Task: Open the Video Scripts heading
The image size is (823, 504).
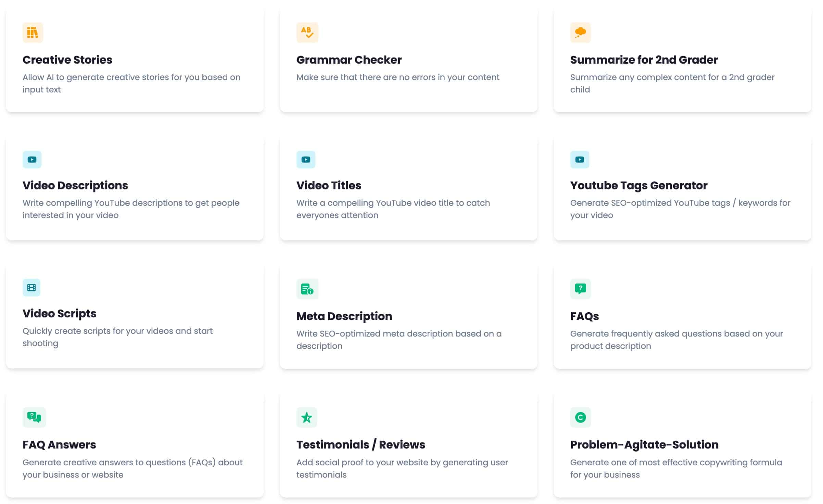Action: [60, 314]
